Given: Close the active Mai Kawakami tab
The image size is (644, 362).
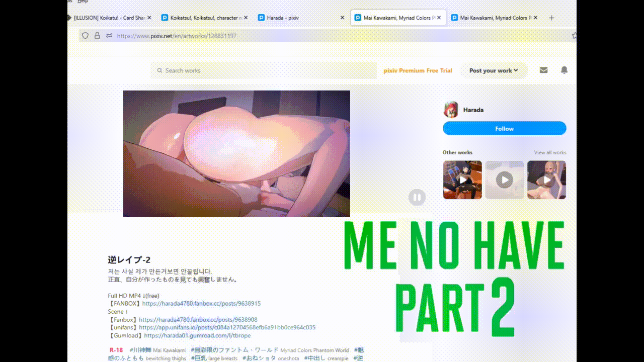Looking at the screenshot, I should (x=439, y=18).
